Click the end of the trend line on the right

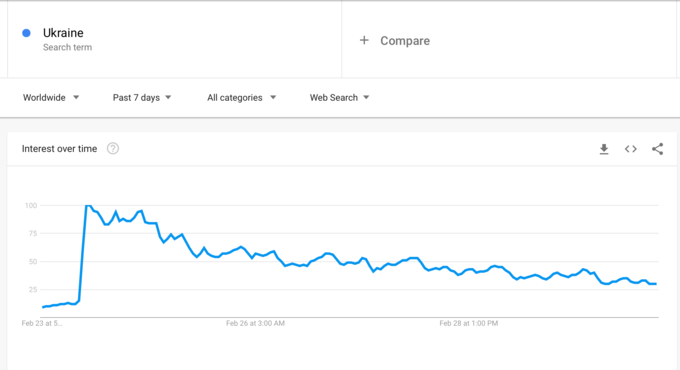click(655, 284)
